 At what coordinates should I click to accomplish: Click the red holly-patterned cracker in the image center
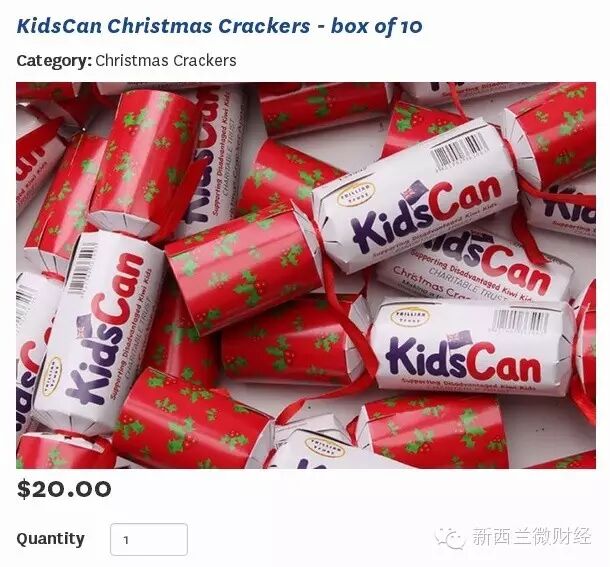coord(244,269)
